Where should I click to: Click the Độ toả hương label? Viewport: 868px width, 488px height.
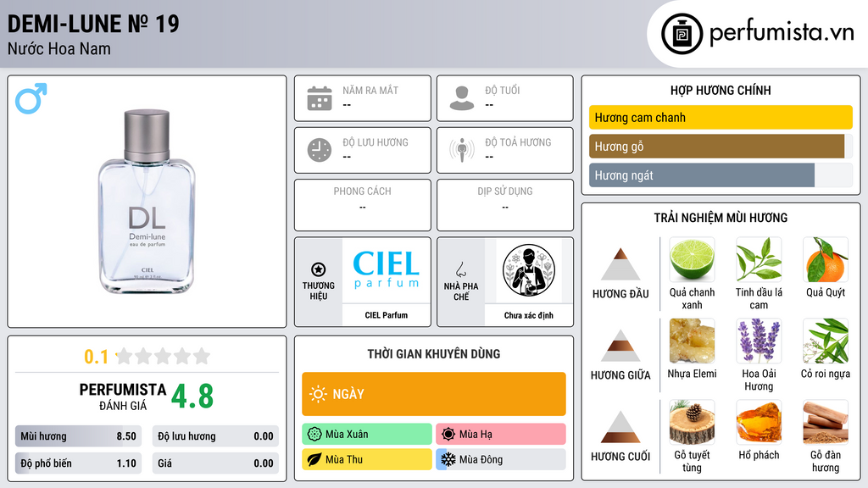(x=518, y=142)
